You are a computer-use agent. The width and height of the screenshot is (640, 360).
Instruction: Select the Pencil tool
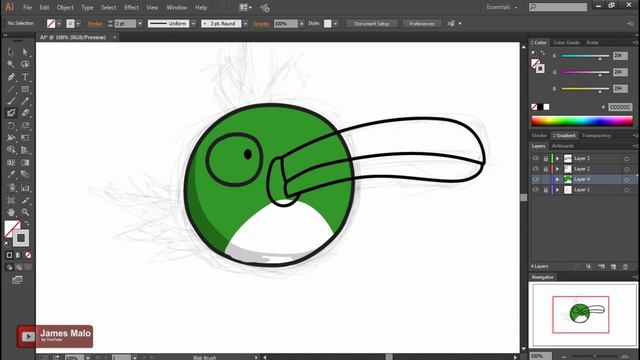(25, 101)
